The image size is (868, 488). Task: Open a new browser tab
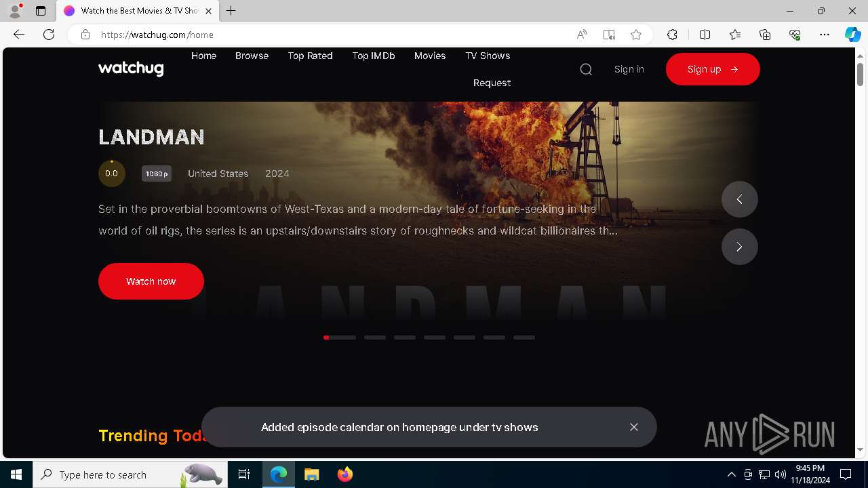tap(231, 11)
